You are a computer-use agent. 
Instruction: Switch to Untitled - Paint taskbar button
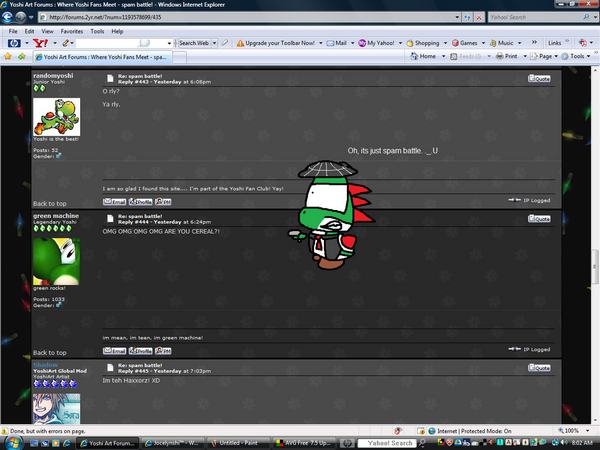238,443
